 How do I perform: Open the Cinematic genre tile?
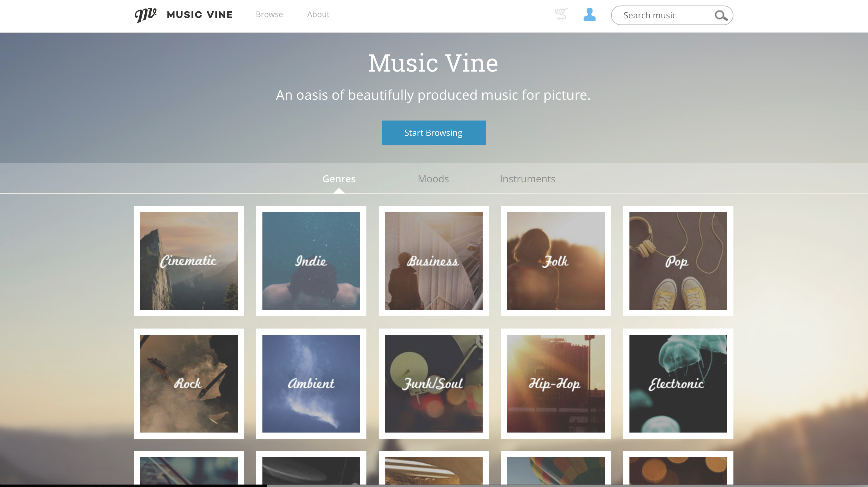[189, 261]
